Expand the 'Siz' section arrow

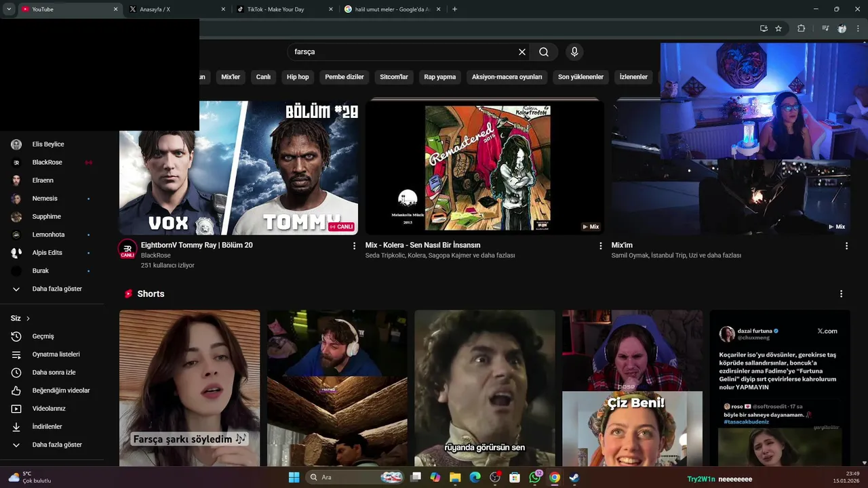point(28,319)
